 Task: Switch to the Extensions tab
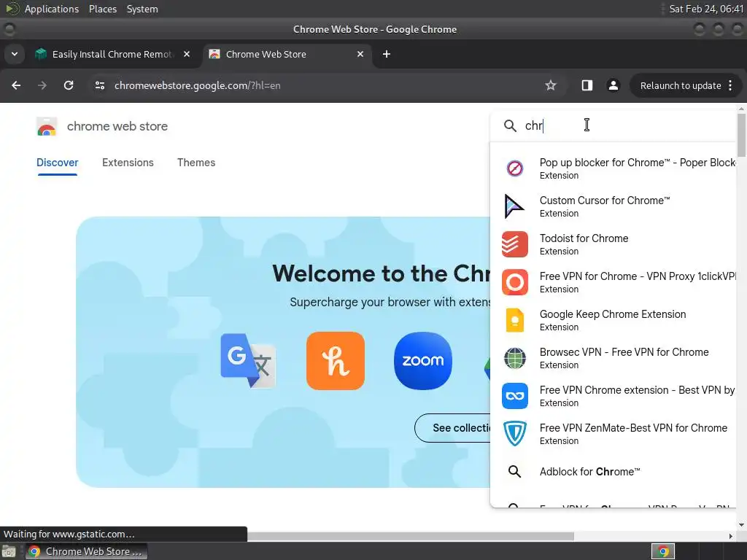click(128, 163)
